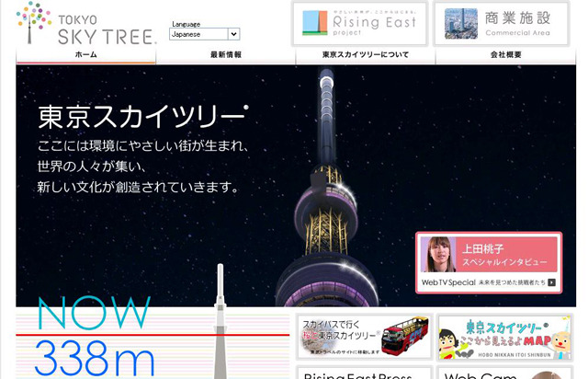Click the small tower illustration beside 338m
Image resolution: width=588 pixels, height=379 pixels.
point(220,322)
